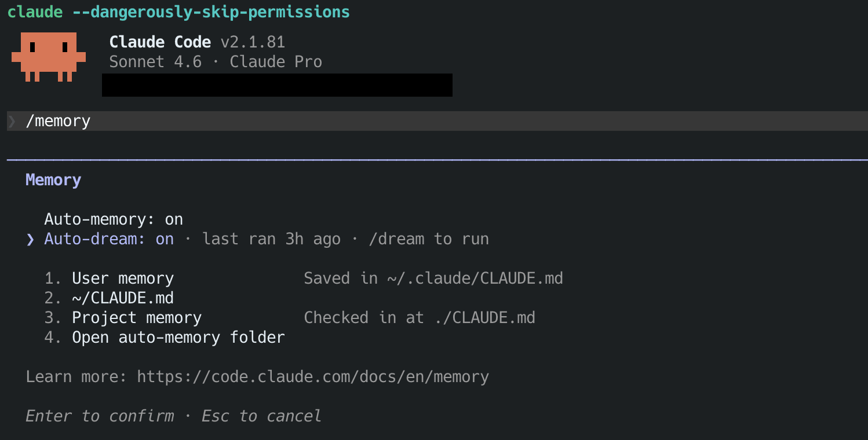Click the Memory panel heading
868x440 pixels.
53,180
